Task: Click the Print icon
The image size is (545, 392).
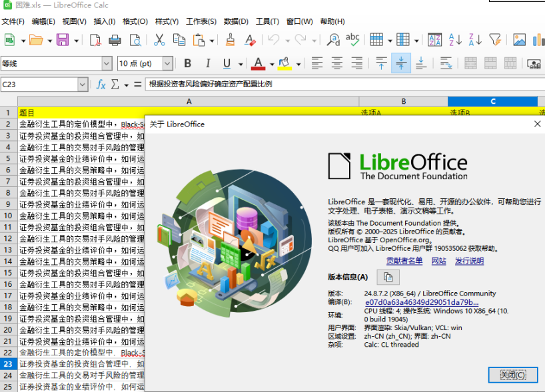Action: pyautogui.click(x=115, y=40)
